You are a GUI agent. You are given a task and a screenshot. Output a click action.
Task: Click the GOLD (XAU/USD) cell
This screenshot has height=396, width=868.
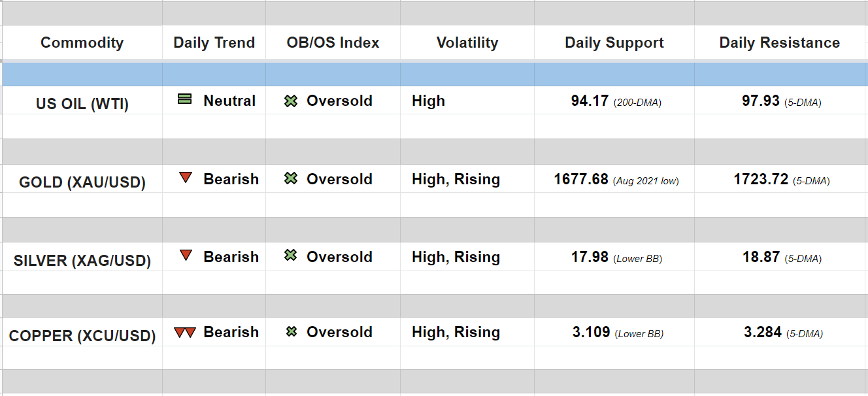click(x=82, y=182)
